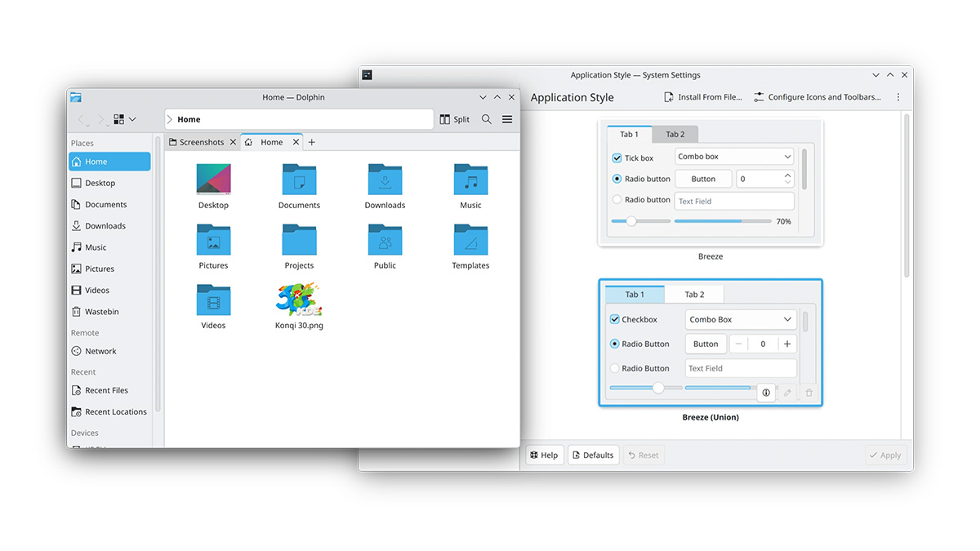Click the slider handle in Union preview
Image resolution: width=980 pixels, height=551 pixels.
click(x=658, y=388)
